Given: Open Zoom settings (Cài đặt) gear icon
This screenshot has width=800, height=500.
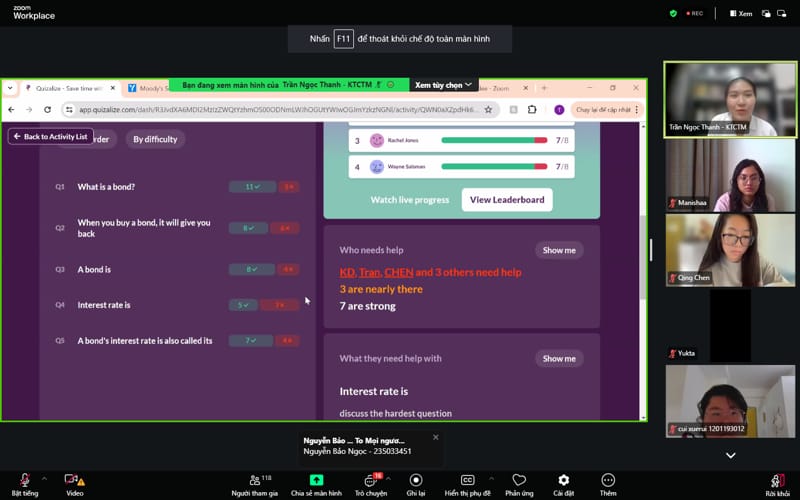Looking at the screenshot, I should [x=563, y=481].
